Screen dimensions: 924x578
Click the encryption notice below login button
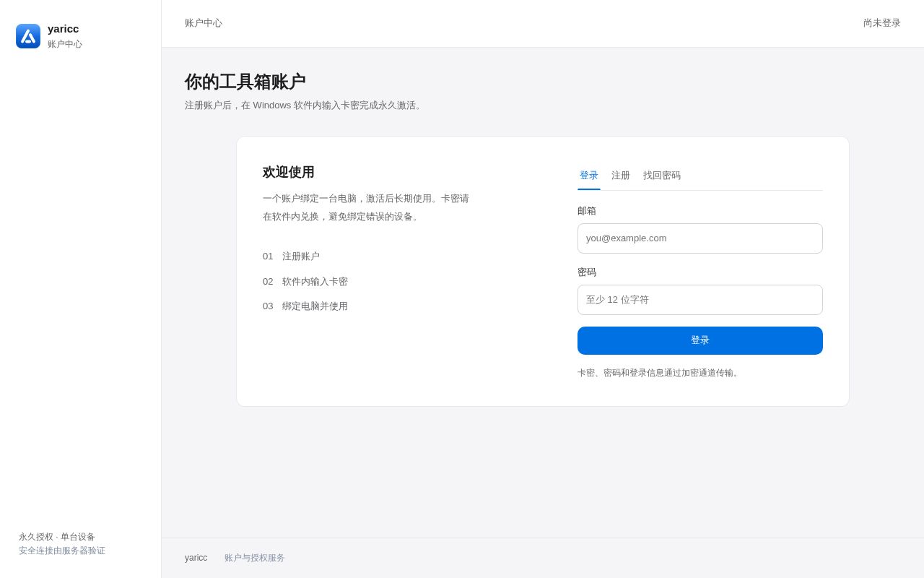click(x=660, y=373)
